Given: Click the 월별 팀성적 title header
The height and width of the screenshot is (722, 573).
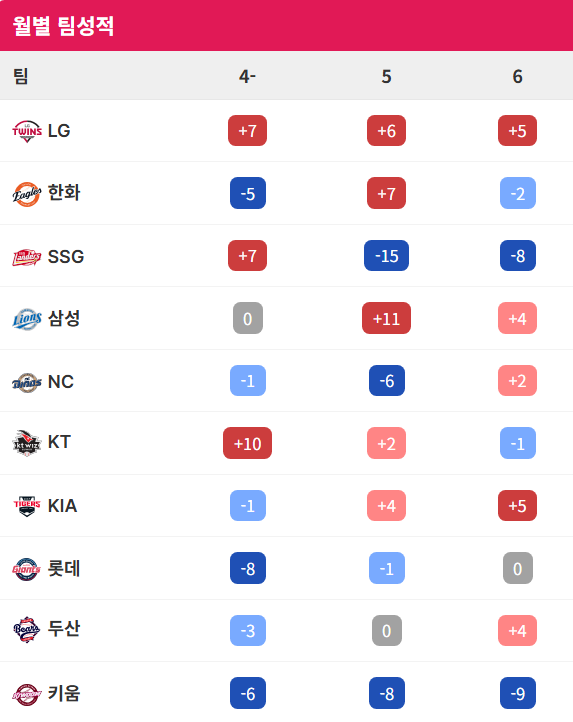Looking at the screenshot, I should pyautogui.click(x=63, y=25).
